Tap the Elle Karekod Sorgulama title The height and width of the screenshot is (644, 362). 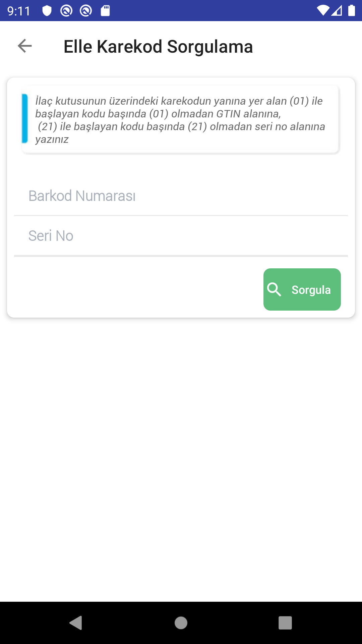[x=158, y=46]
